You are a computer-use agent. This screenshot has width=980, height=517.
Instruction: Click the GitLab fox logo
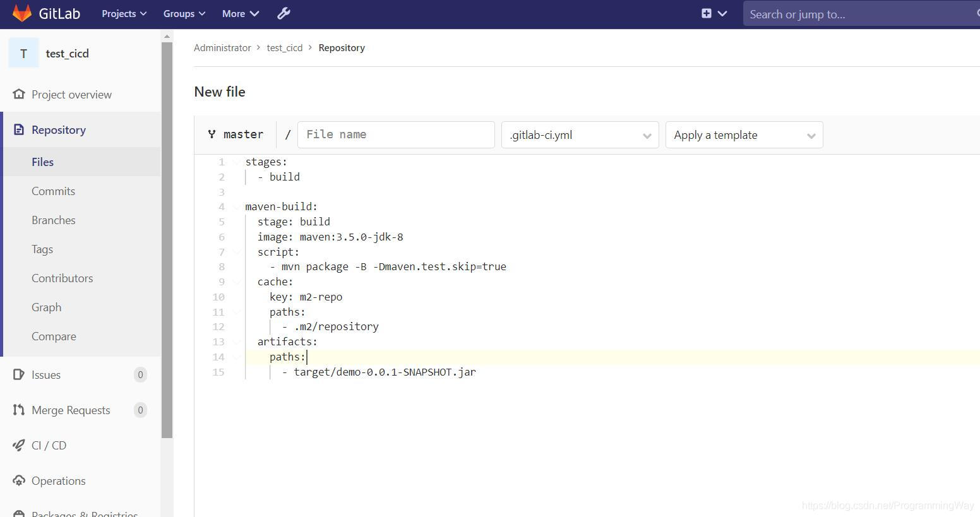tap(23, 13)
